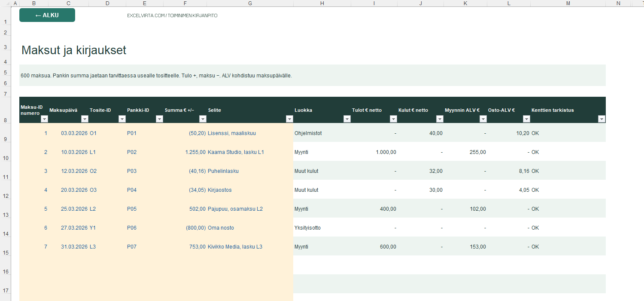Viewport: 644px width, 301px height.
Task: Select column M by its header
Action: [568, 3]
